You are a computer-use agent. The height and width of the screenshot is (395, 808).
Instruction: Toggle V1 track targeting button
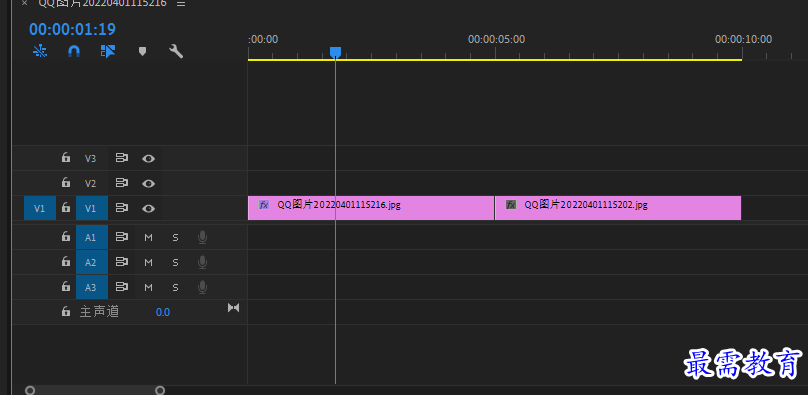[x=92, y=208]
